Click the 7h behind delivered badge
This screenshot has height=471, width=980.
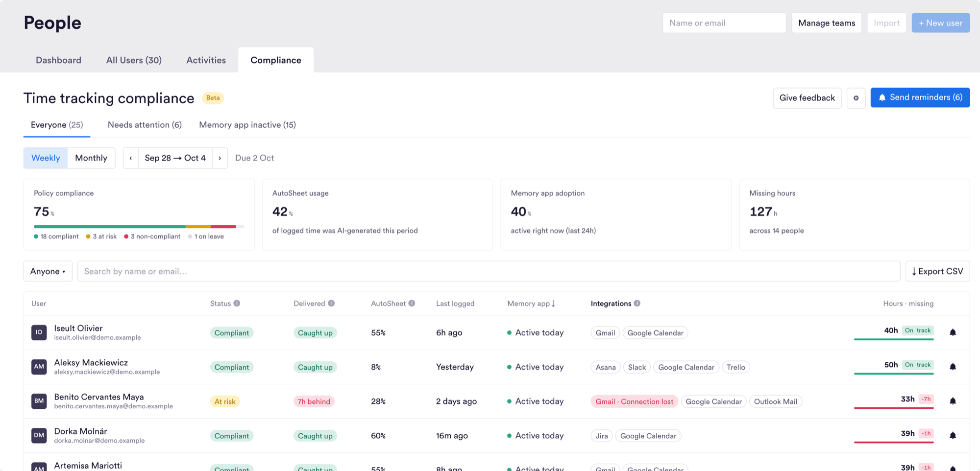pyautogui.click(x=314, y=401)
